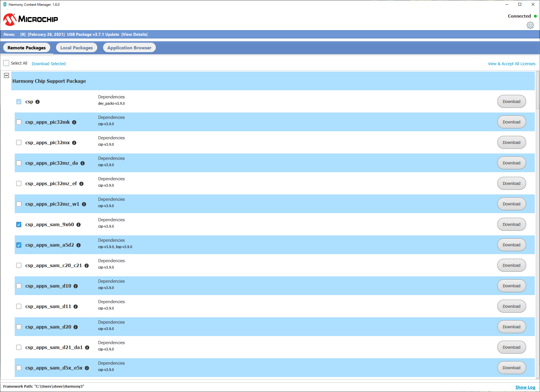Viewport: 540px width, 392px height.
Task: Click the Microchip logo
Action: click(30, 19)
